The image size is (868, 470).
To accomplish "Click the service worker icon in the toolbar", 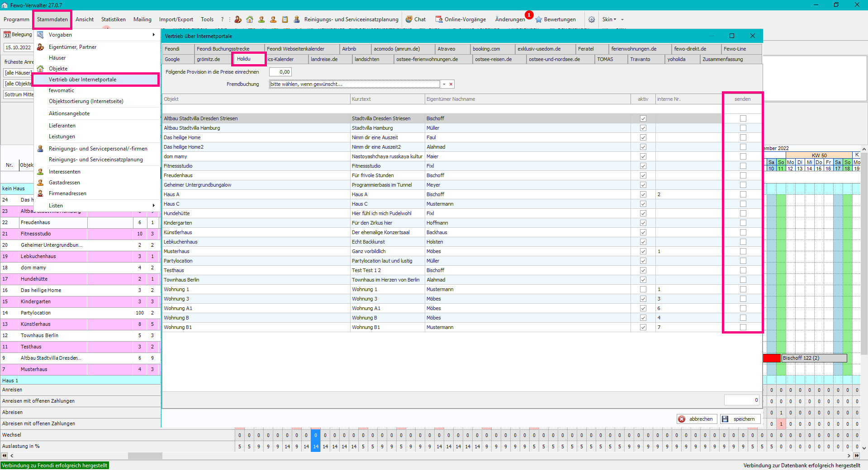I will (x=297, y=19).
